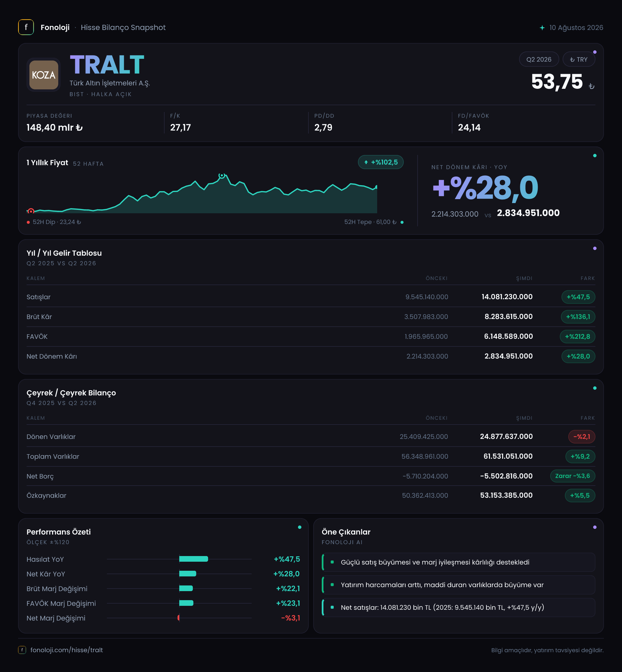The height and width of the screenshot is (672, 622).
Task: Click the TRALT ticker title
Action: [x=107, y=65]
